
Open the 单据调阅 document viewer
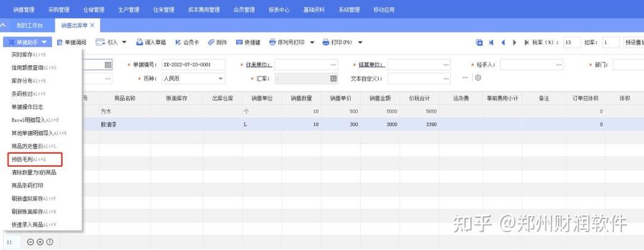(x=72, y=42)
